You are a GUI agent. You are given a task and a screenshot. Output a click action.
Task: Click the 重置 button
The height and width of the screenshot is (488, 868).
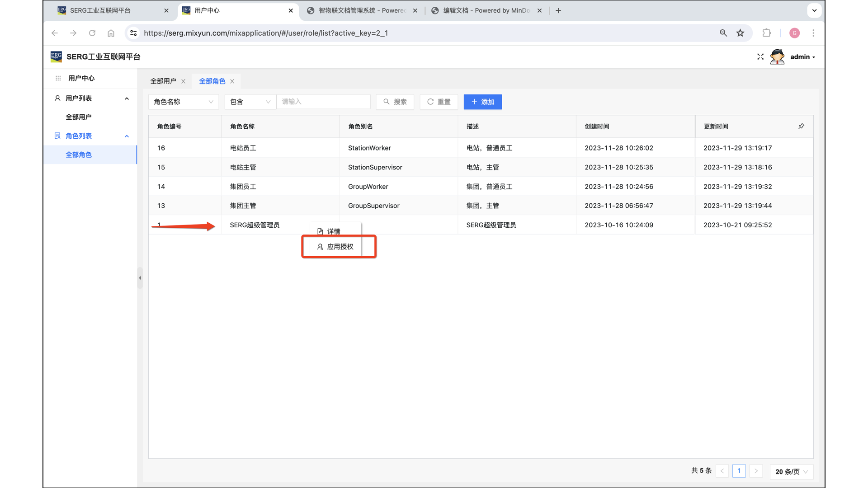click(439, 102)
